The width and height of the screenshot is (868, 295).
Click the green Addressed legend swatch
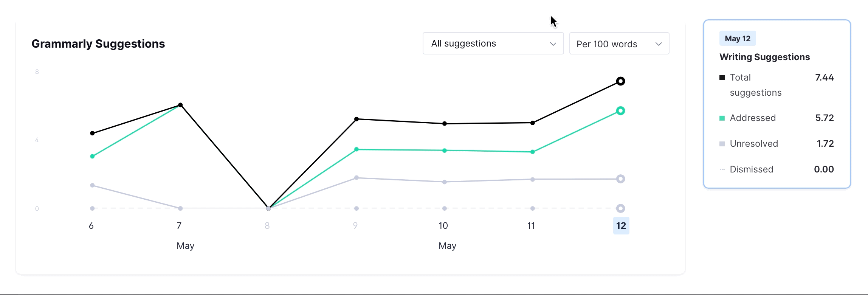[x=722, y=118]
